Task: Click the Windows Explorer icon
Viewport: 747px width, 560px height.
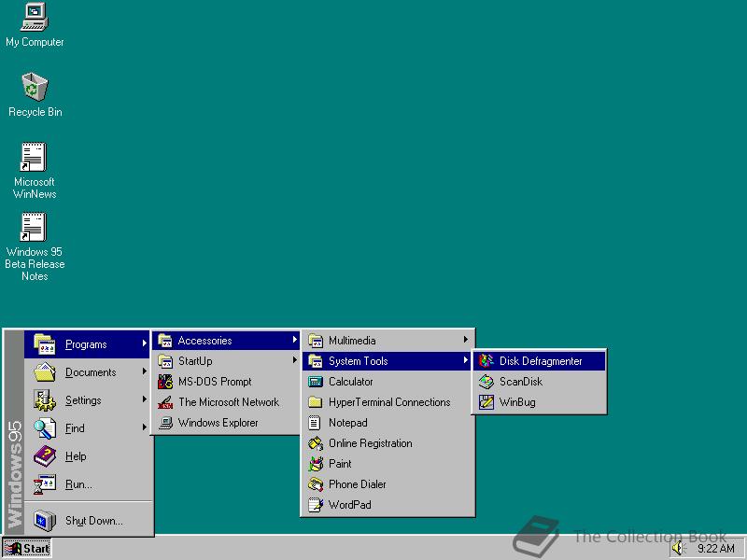Action: [165, 423]
